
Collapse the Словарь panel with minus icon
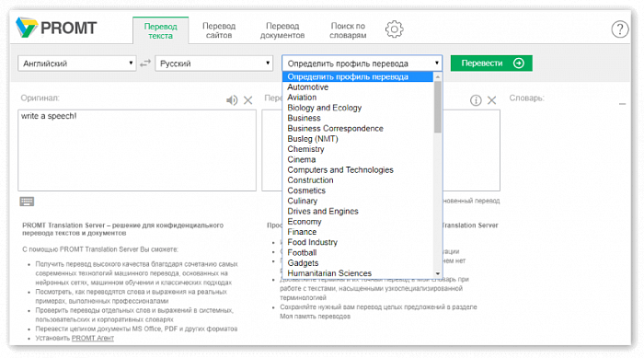(623, 104)
